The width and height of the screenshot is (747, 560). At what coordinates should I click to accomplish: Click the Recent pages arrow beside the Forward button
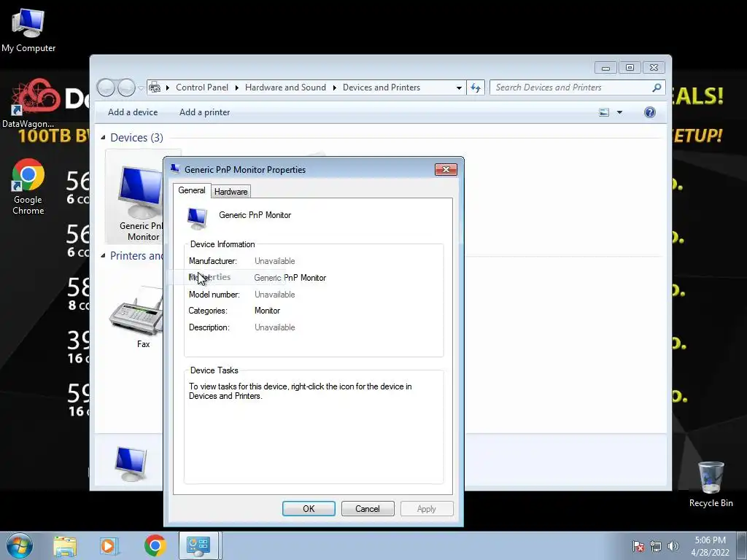point(141,88)
